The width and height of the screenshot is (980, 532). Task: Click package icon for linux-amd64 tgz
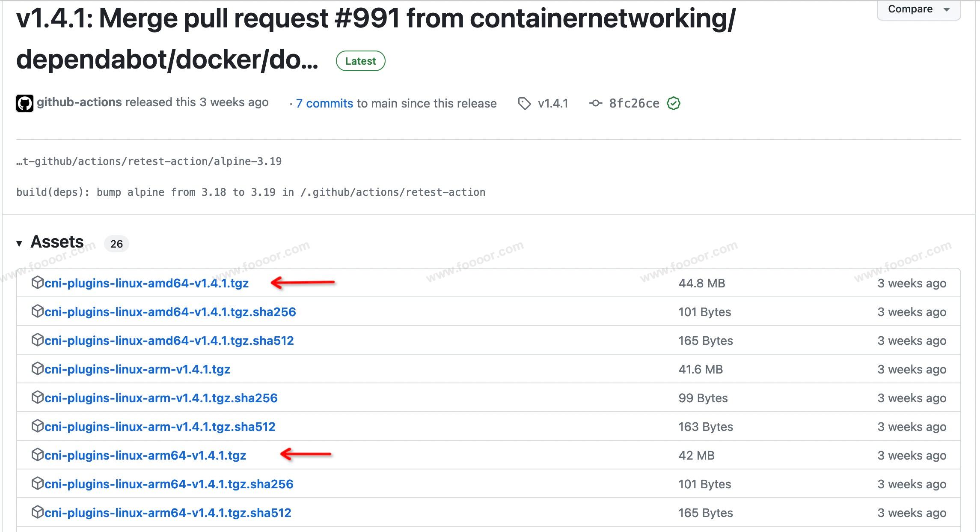pos(38,283)
